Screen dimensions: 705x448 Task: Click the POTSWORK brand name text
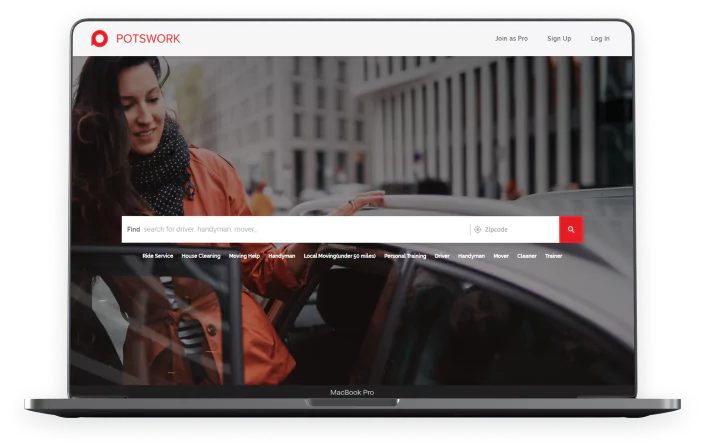coord(147,39)
